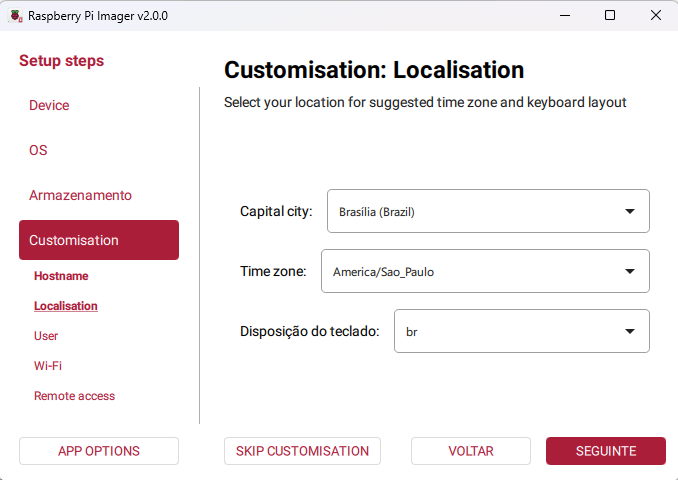Select the Localisation sub-step
The image size is (678, 480).
pos(66,306)
